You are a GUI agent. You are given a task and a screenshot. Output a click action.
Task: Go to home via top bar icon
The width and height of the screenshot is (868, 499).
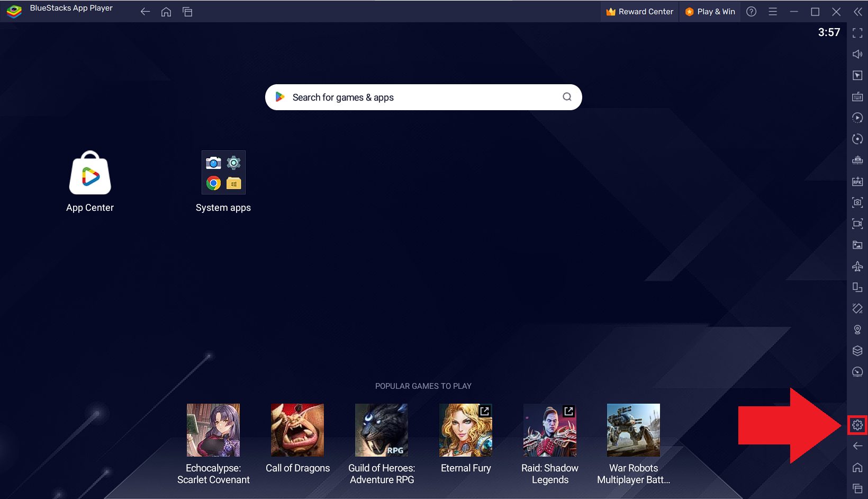click(x=166, y=12)
